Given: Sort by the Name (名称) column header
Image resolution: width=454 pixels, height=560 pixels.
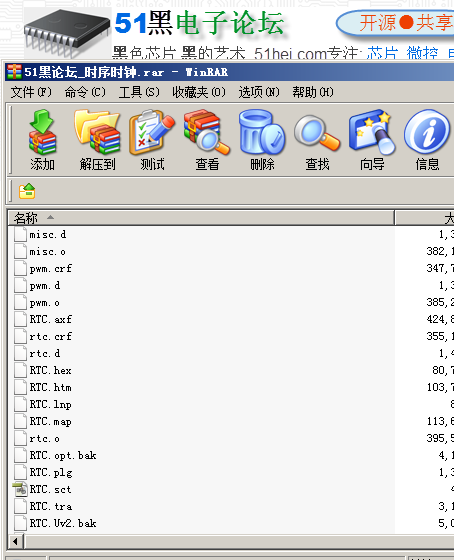Looking at the screenshot, I should 201,218.
